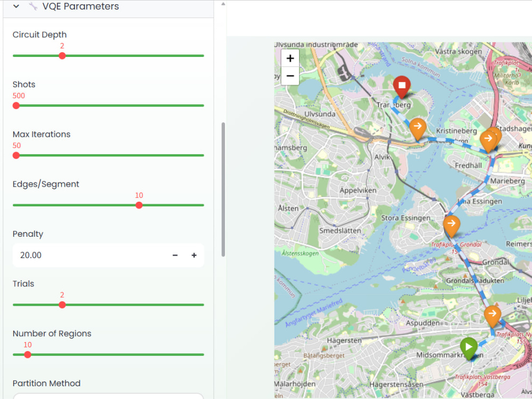532x399 pixels.
Task: Click the Alvik label on the map
Action: click(382, 157)
